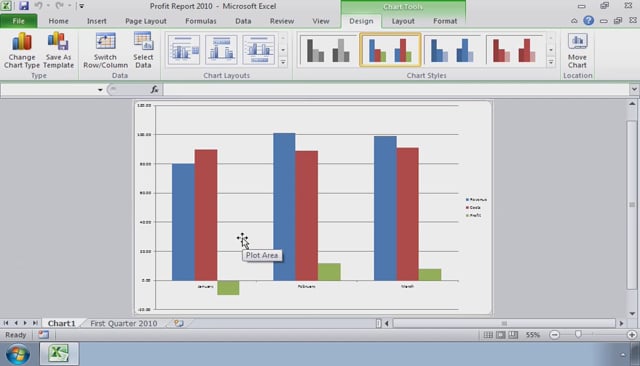640x366 pixels.
Task: Click the zoom slider handle
Action: click(x=578, y=335)
